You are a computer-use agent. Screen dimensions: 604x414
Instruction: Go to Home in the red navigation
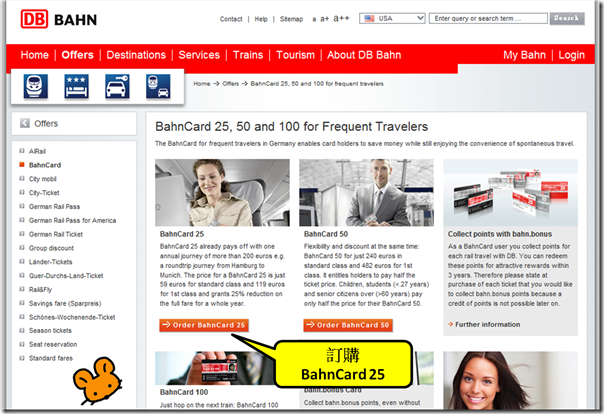click(x=35, y=55)
